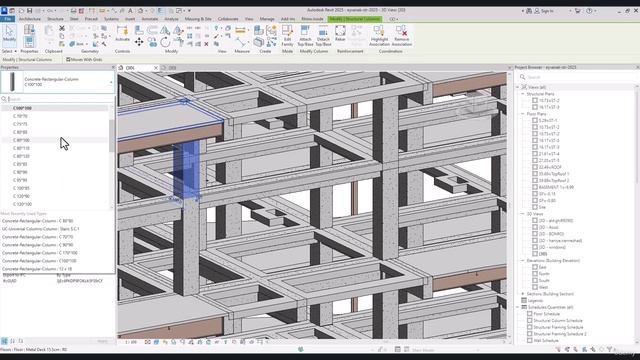Open the type selector dropdown arrow
The image size is (640, 360).
point(111,82)
